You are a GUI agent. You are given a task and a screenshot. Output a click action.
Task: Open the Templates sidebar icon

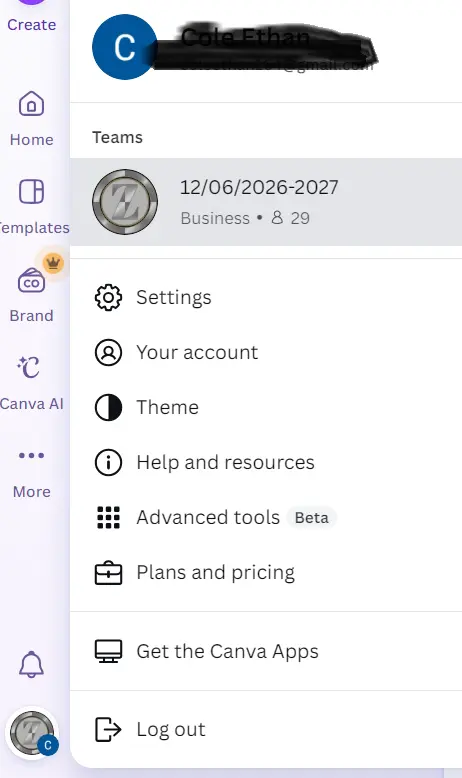coord(31,206)
